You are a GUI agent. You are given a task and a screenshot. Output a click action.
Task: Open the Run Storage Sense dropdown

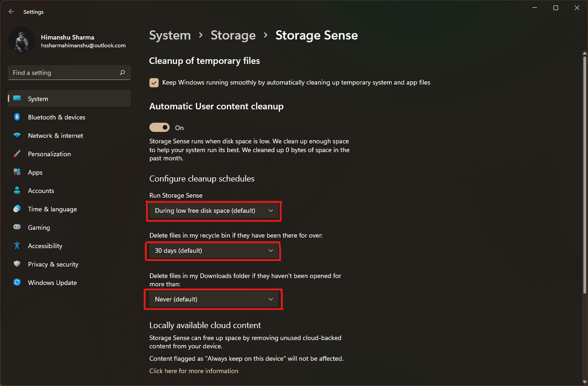point(214,211)
